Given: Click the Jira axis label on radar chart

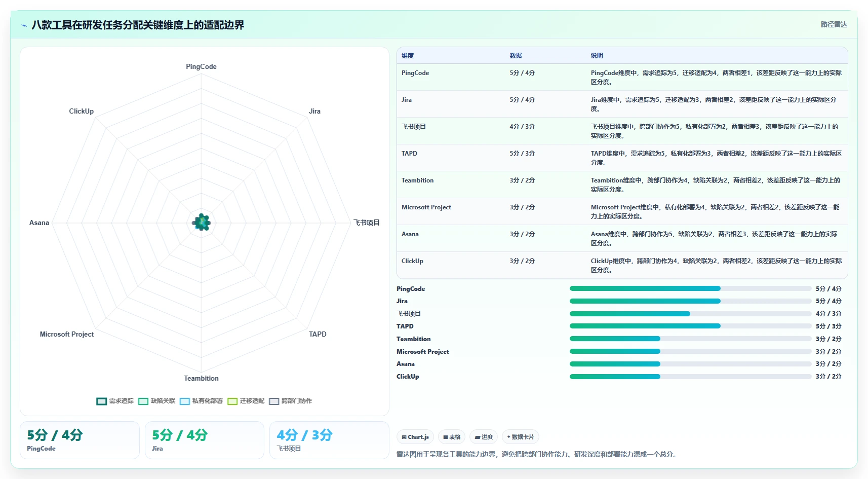Looking at the screenshot, I should [x=314, y=111].
